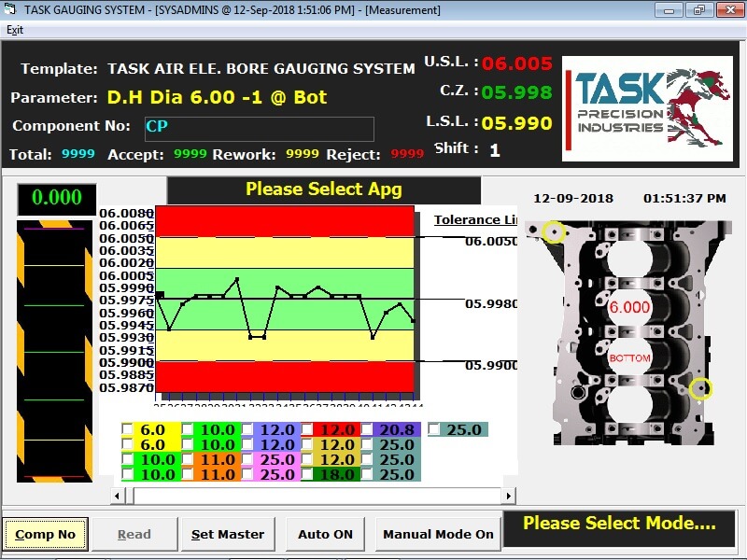
Task: Click the Set Master button
Action: pos(228,535)
